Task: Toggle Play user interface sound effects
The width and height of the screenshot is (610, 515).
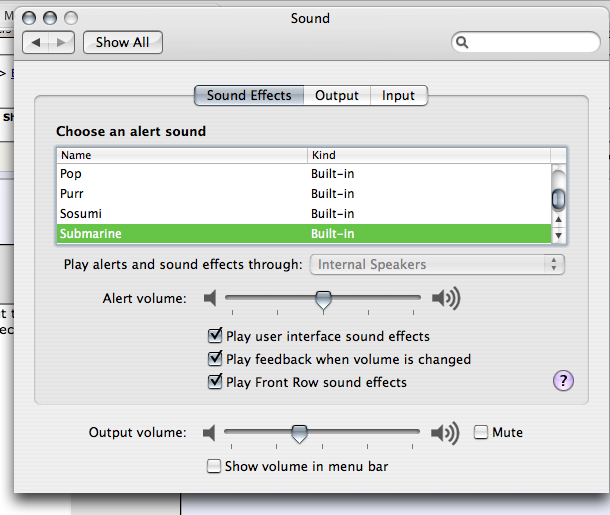Action: pos(215,335)
